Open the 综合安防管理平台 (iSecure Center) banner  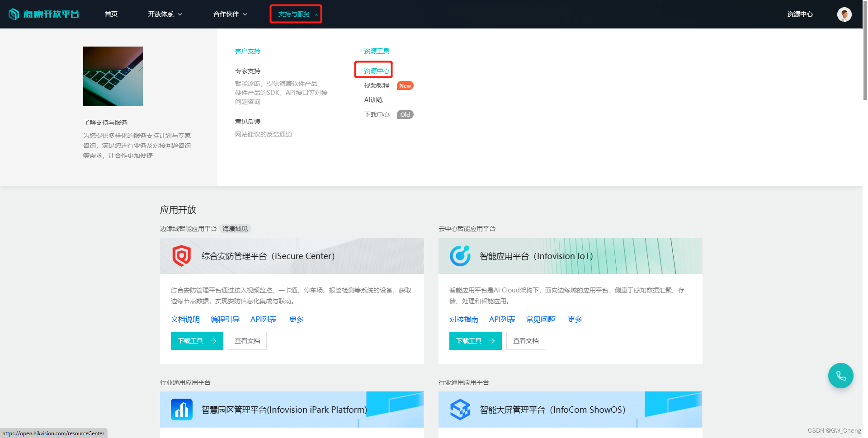292,256
